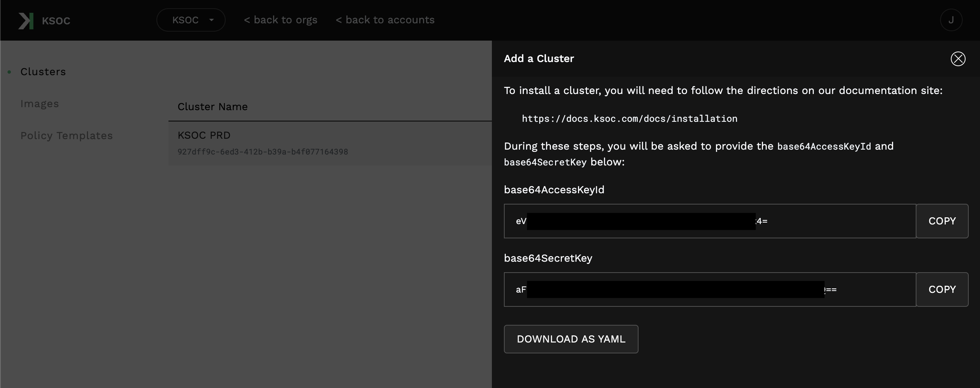Screen dimensions: 980x388
Task: Go back to orgs
Action: (281, 20)
